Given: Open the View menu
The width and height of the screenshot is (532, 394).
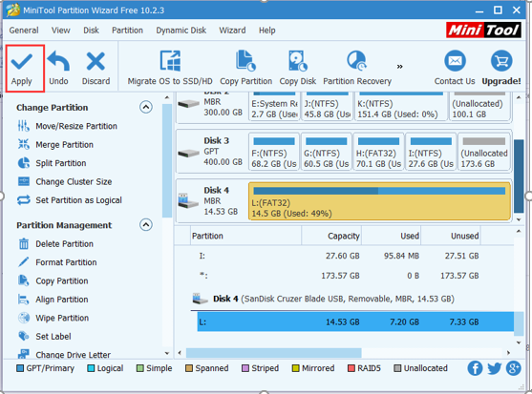Looking at the screenshot, I should (61, 31).
